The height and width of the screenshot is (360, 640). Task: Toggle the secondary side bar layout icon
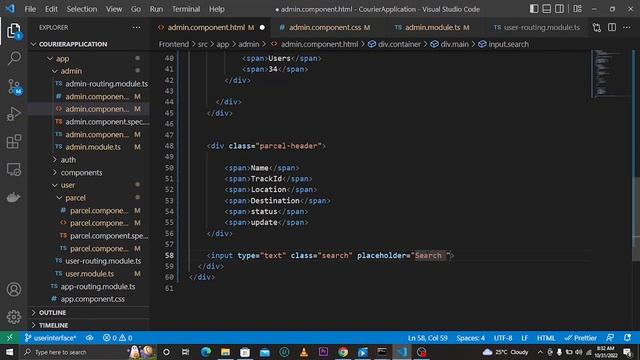click(559, 9)
